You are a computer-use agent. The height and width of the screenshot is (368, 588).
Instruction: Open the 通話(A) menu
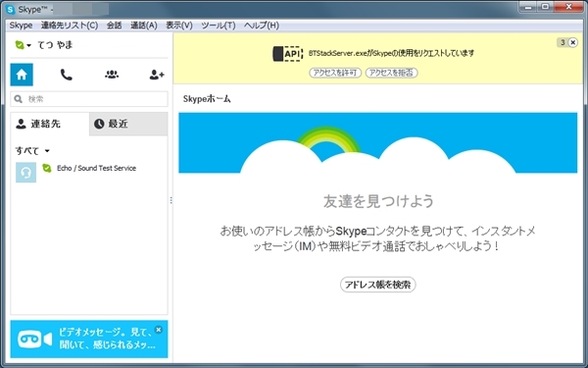point(144,26)
